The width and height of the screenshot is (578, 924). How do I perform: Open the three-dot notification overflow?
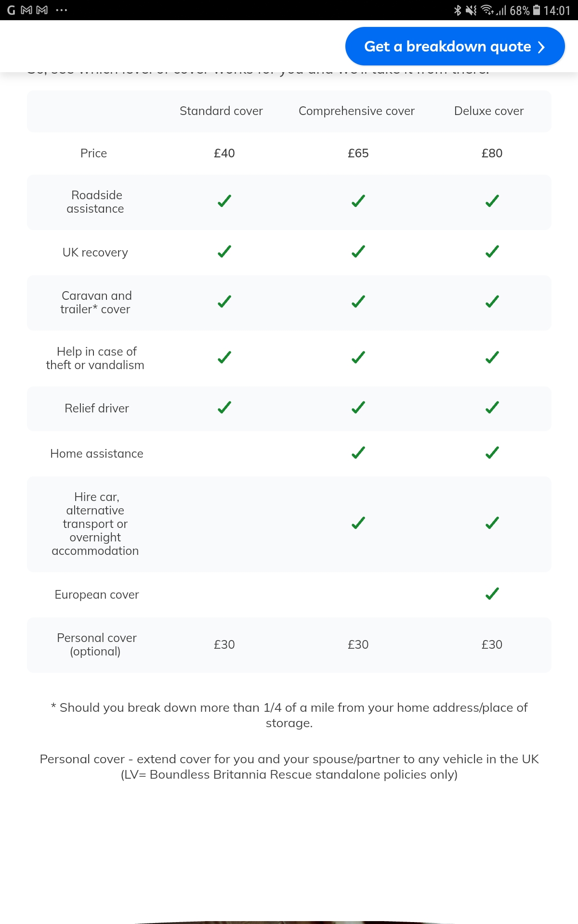(x=61, y=10)
